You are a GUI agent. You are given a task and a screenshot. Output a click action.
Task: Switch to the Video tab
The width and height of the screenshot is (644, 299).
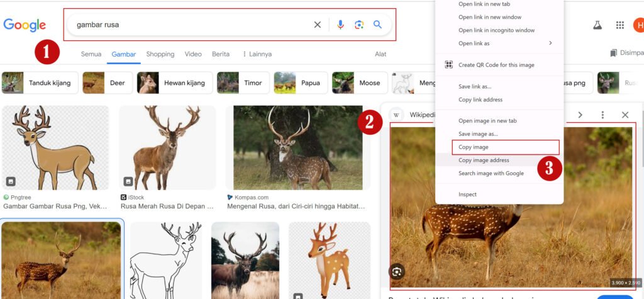coord(193,54)
